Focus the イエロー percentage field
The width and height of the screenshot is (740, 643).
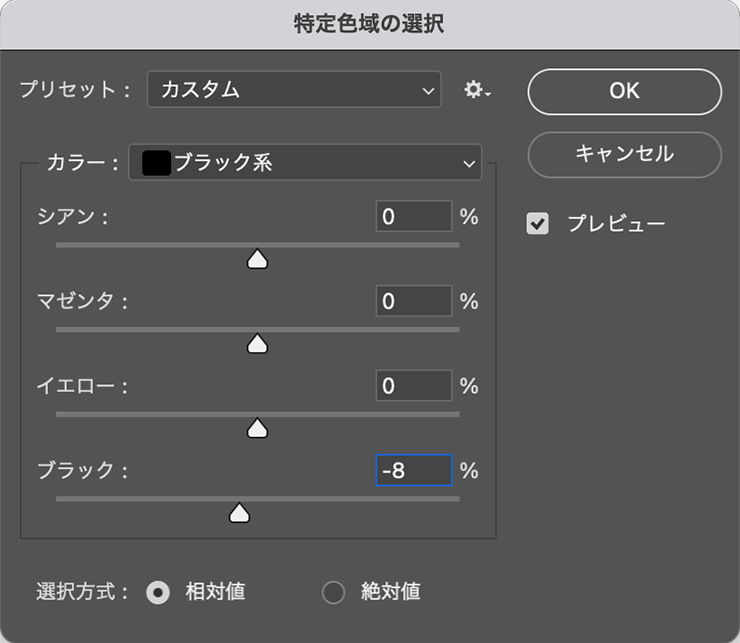(x=414, y=385)
